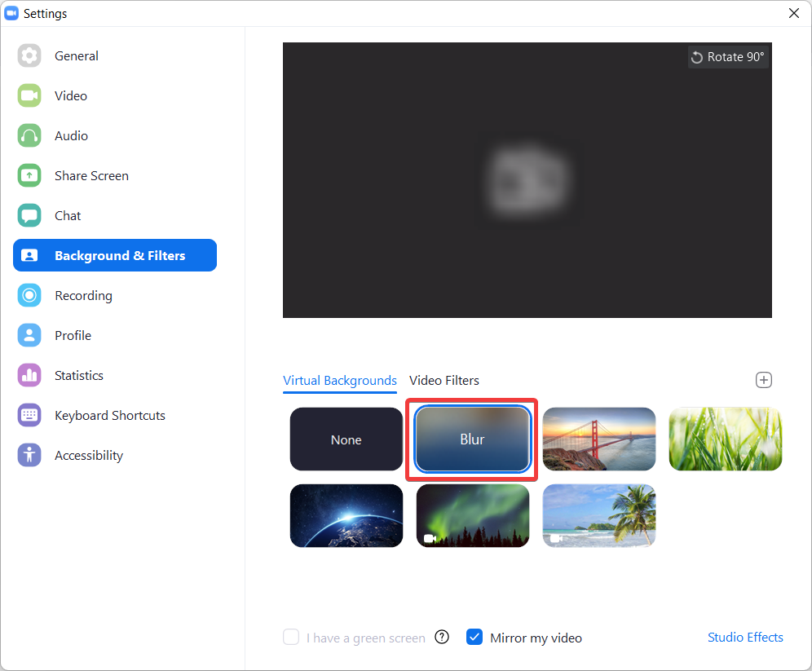Click the plus icon to add background
This screenshot has height=671, width=812.
763,380
